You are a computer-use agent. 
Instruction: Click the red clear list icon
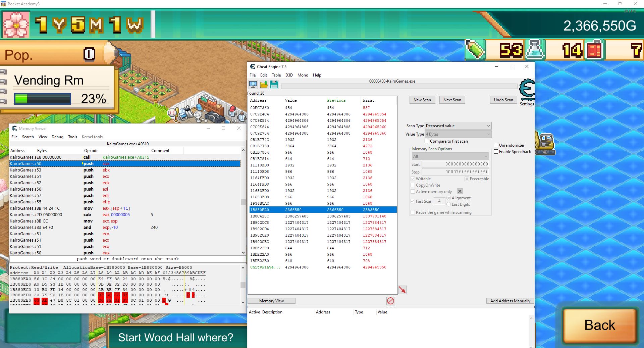[390, 301]
